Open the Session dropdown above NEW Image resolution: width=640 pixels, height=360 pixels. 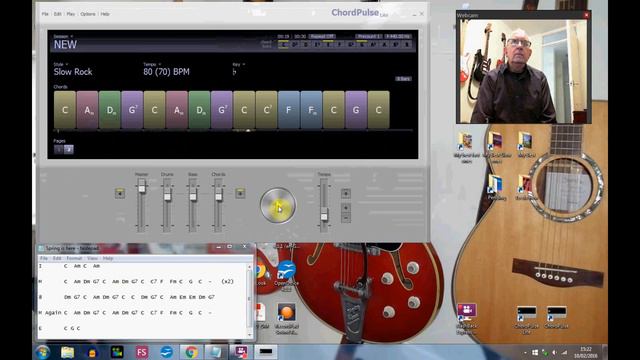63,36
